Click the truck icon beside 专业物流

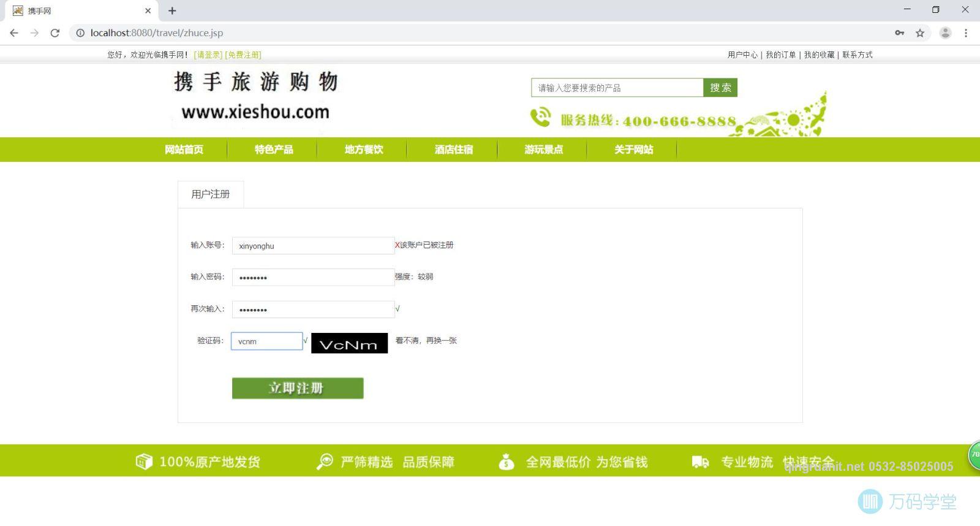(x=700, y=462)
